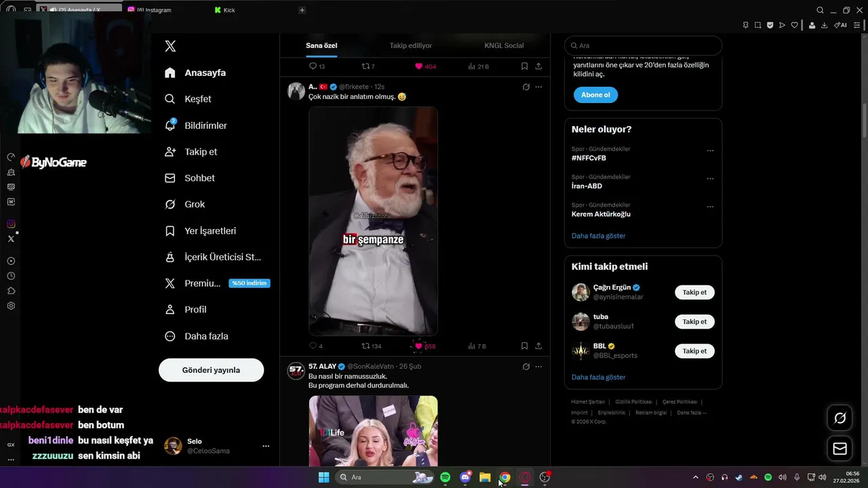Open the floating Grok button
This screenshot has height=488, width=868.
(840, 418)
